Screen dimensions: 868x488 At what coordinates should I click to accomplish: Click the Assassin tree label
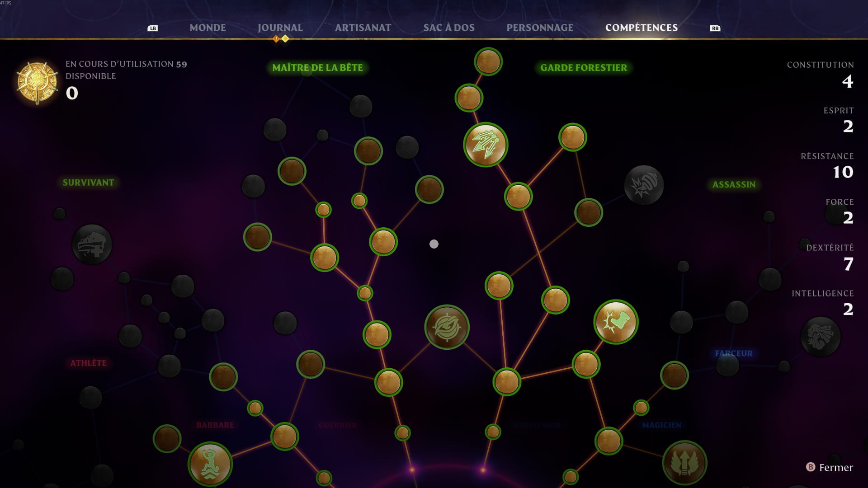(x=734, y=184)
